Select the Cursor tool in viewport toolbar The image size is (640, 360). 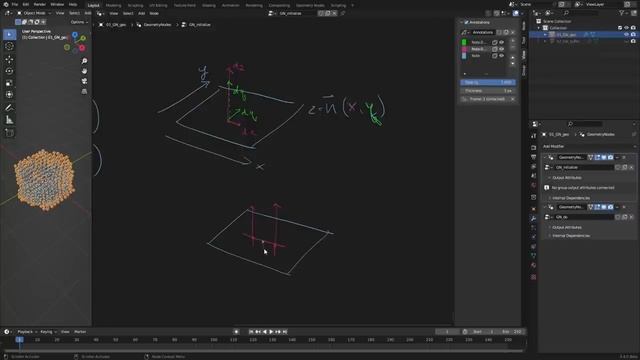[9, 47]
